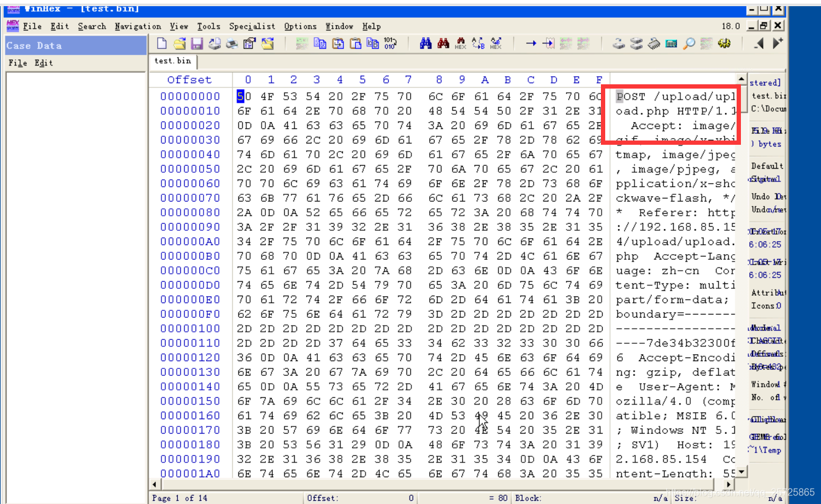This screenshot has height=504, width=821.
Task: Open Find Text with blue binoculars icon
Action: point(425,43)
